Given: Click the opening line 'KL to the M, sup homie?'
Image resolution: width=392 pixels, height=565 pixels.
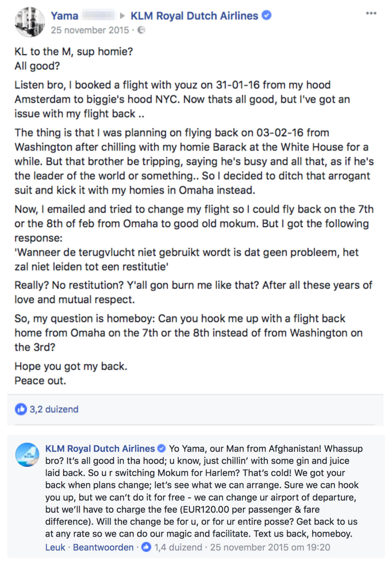Looking at the screenshot, I should click(x=74, y=52).
